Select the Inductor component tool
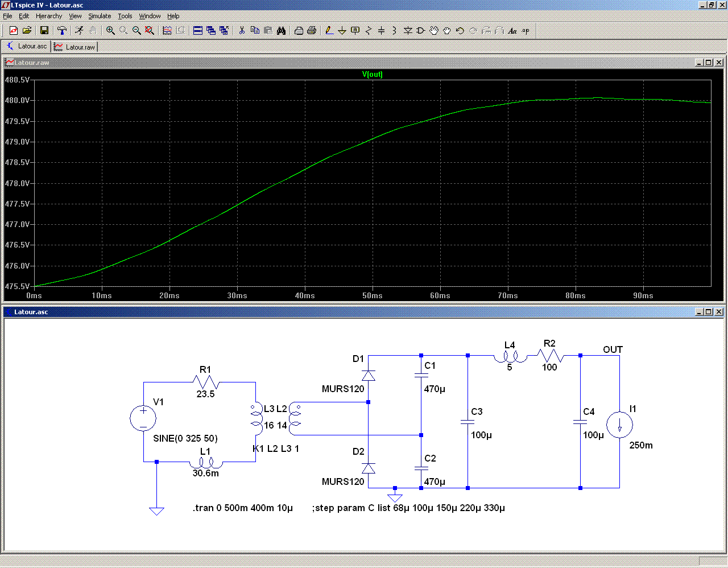 click(394, 31)
